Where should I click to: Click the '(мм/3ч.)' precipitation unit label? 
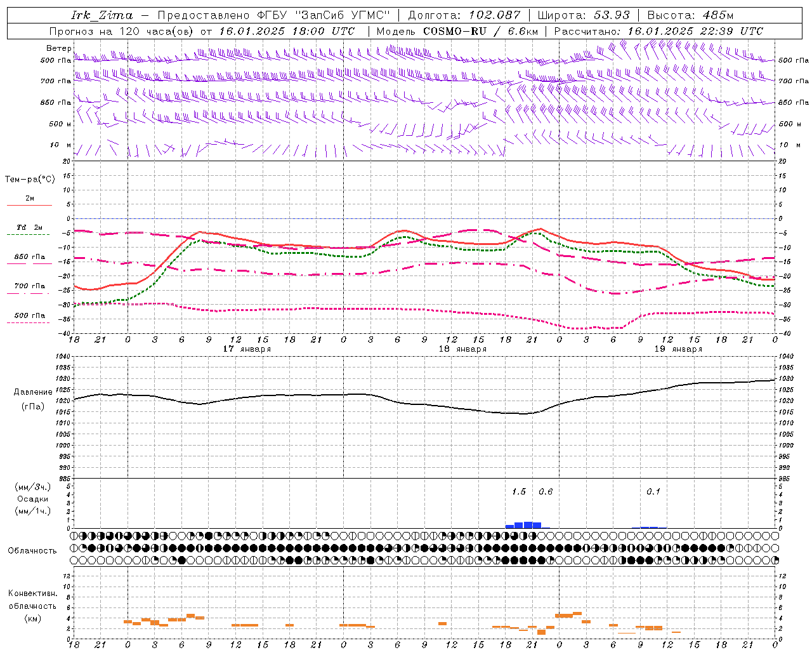pos(33,487)
